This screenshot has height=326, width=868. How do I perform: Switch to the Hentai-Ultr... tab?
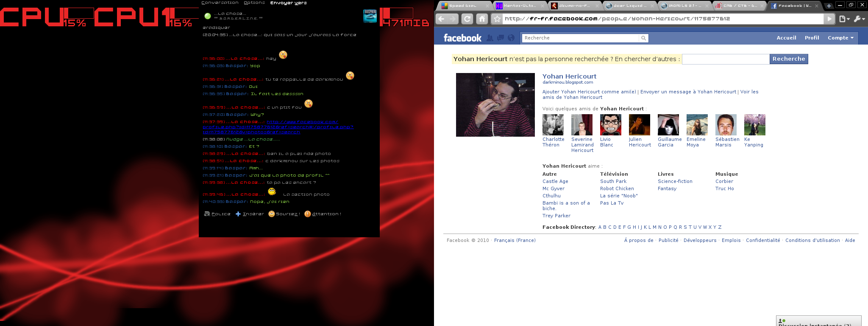click(520, 6)
